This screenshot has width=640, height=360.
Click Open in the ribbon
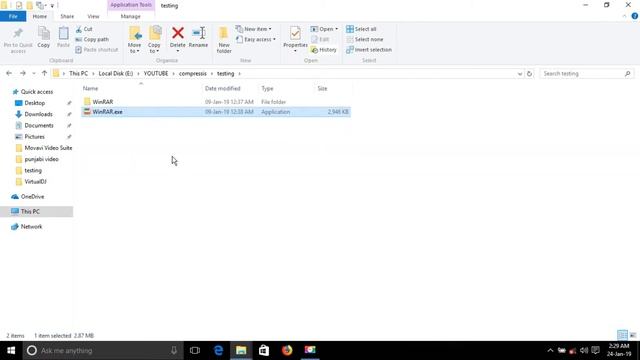pyautogui.click(x=324, y=29)
